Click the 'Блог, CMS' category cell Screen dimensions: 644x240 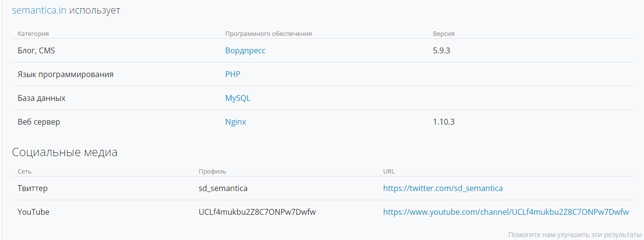[x=36, y=50]
